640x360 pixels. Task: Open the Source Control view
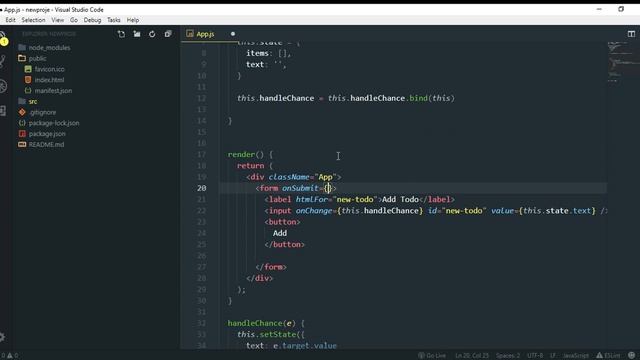(x=3, y=61)
